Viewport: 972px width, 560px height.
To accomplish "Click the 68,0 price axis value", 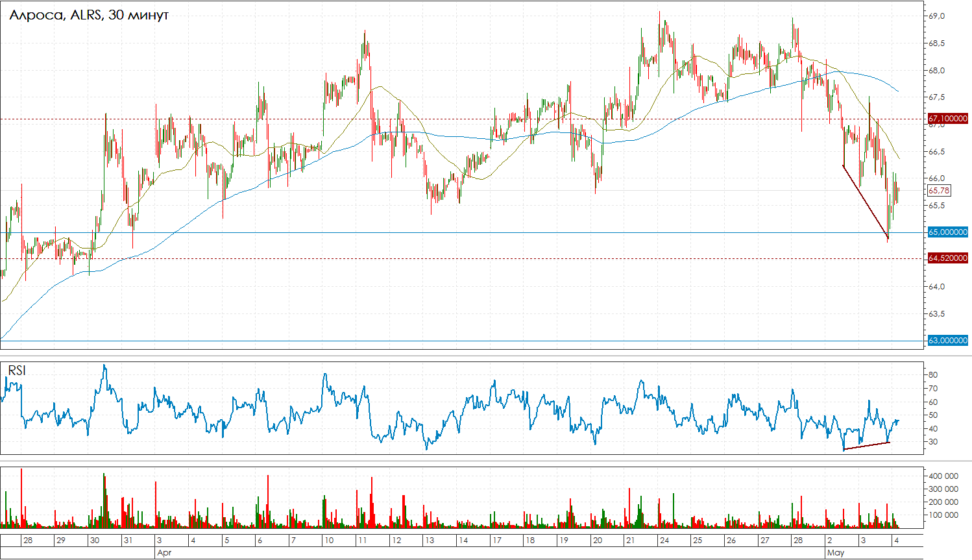I will pyautogui.click(x=937, y=71).
